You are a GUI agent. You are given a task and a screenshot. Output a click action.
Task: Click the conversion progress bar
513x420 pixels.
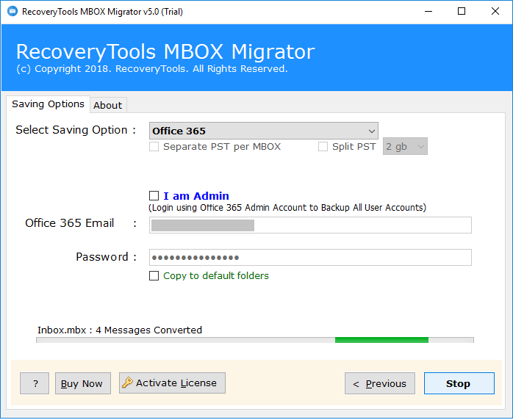click(x=254, y=340)
